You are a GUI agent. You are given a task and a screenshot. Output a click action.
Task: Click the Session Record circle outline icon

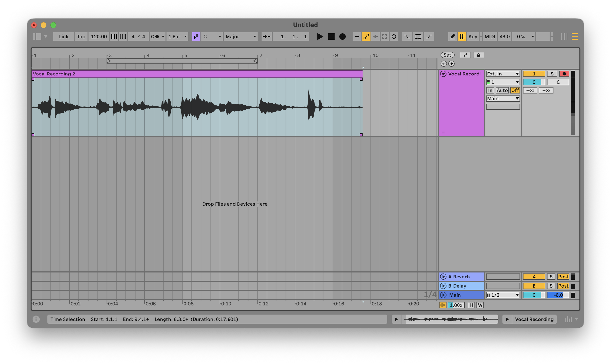point(394,37)
